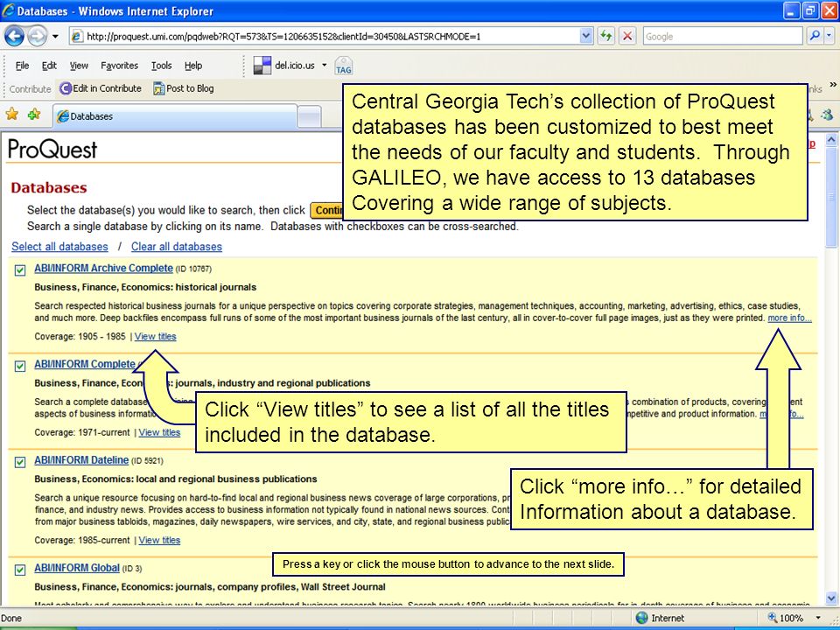
Task: Expand the address bar history dropdown
Action: point(586,37)
